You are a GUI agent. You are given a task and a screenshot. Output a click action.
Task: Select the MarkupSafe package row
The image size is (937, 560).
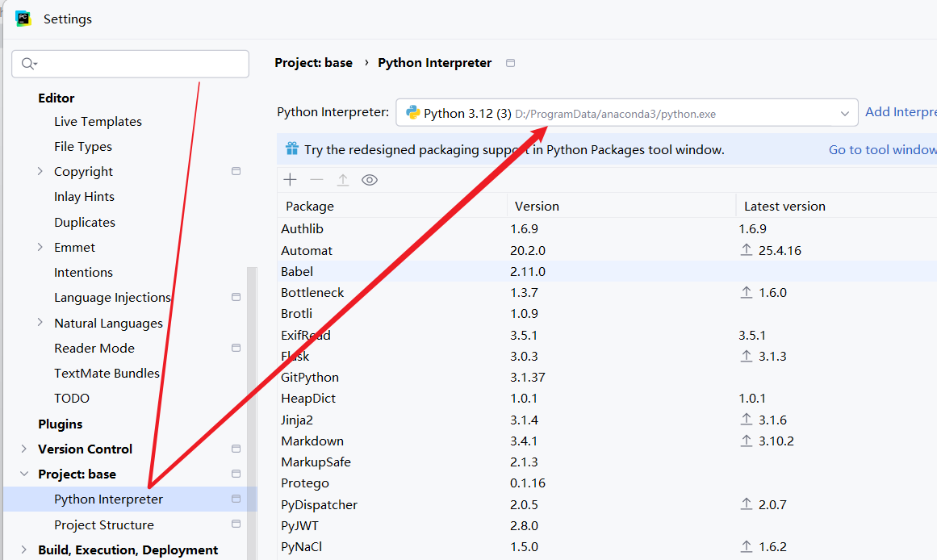(x=607, y=462)
